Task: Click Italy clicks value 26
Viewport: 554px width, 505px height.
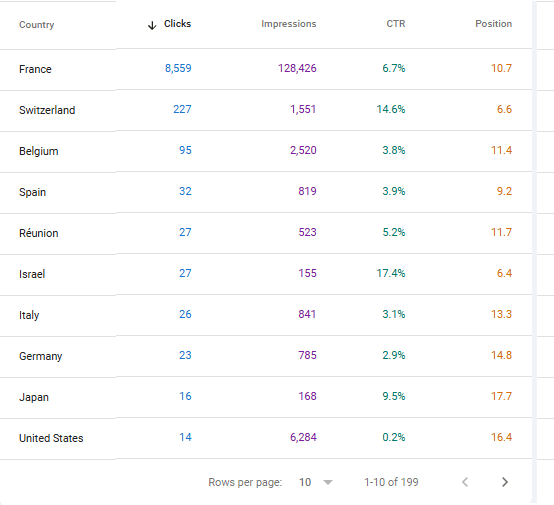Action: tap(185, 314)
